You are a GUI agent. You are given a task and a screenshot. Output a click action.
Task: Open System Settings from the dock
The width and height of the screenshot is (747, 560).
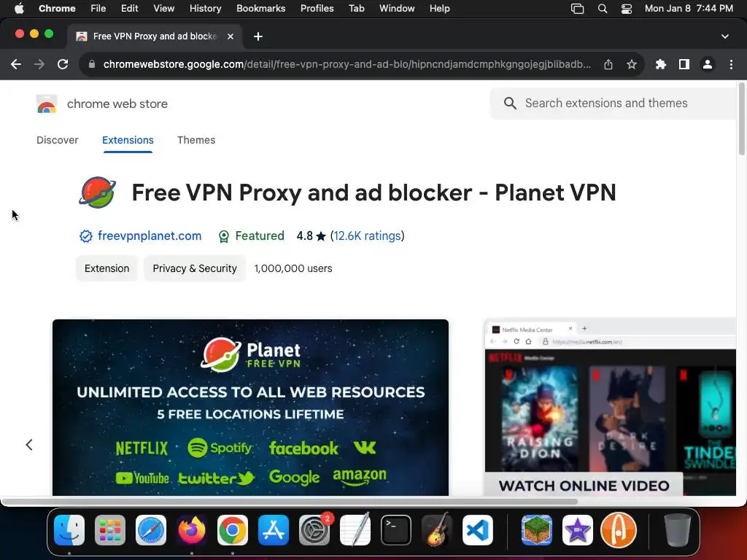[314, 530]
